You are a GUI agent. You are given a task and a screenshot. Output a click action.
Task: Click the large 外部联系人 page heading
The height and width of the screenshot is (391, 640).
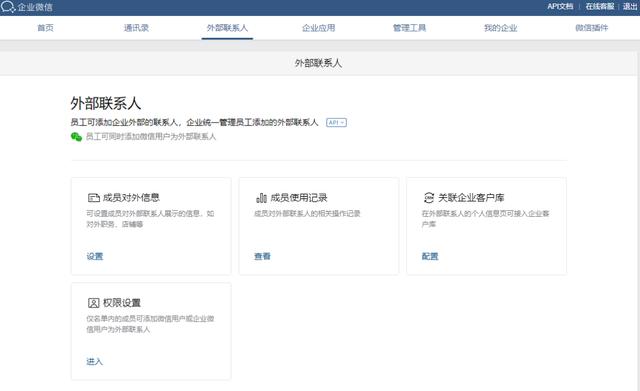tap(106, 103)
